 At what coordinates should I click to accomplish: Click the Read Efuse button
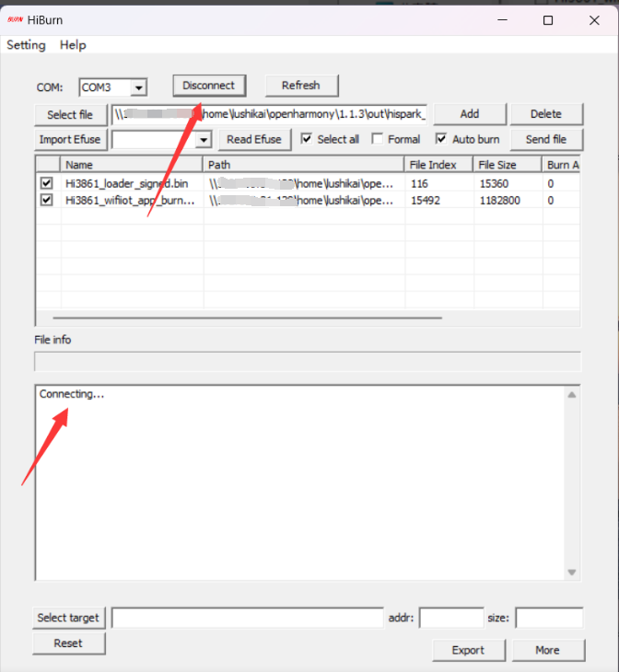click(255, 140)
